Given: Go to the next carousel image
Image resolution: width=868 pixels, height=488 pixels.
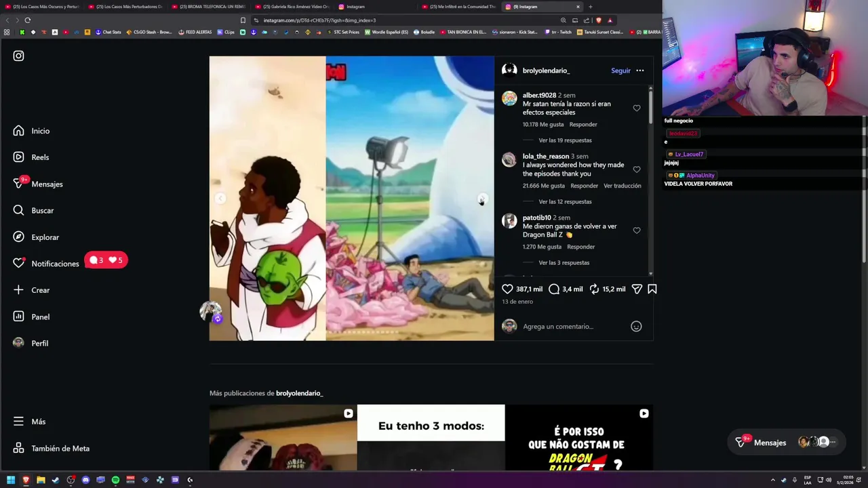Looking at the screenshot, I should tap(482, 199).
